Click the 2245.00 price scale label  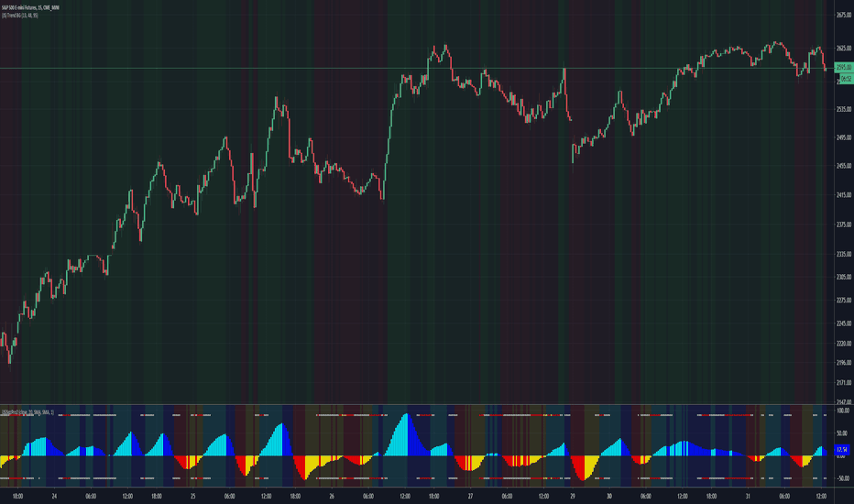click(844, 323)
